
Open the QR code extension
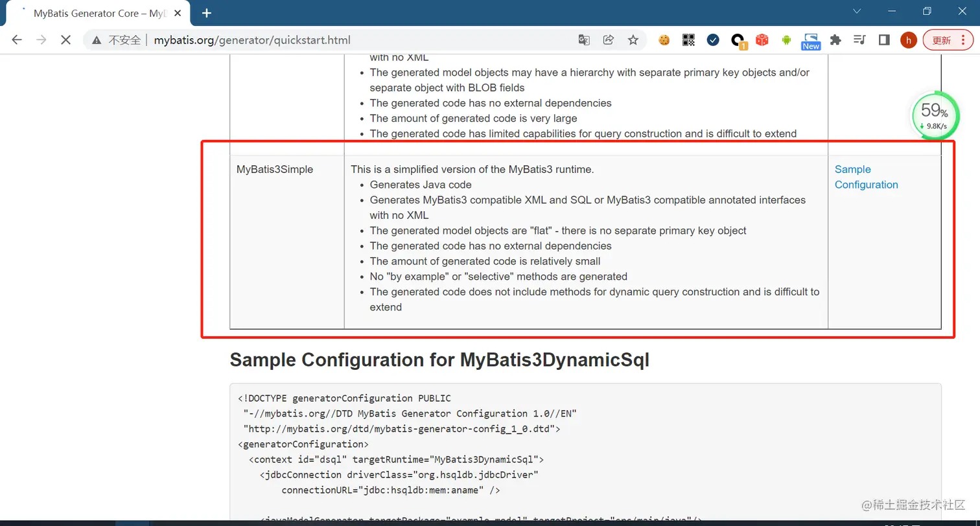pos(689,40)
